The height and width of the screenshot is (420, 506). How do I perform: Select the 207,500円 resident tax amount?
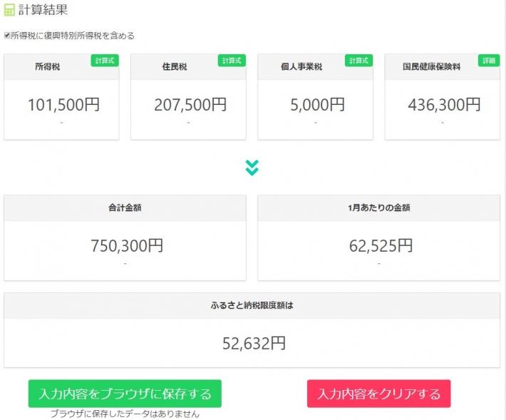pyautogui.click(x=190, y=105)
